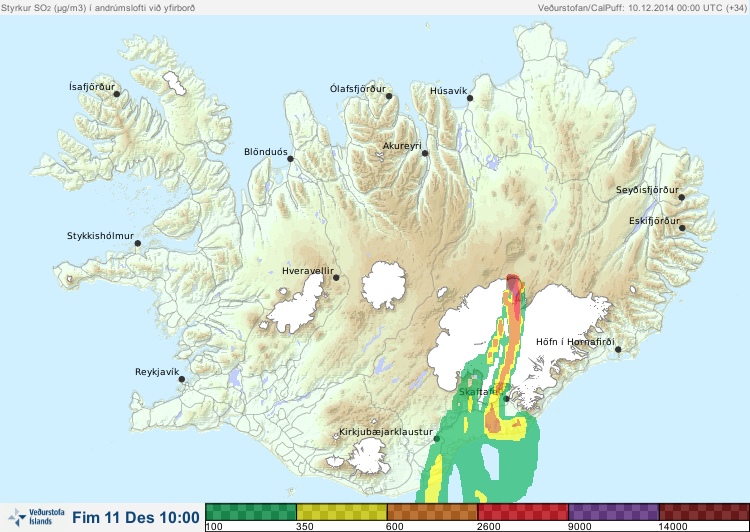Click the legend value 2600
The width and height of the screenshot is (750, 532).
tap(488, 527)
